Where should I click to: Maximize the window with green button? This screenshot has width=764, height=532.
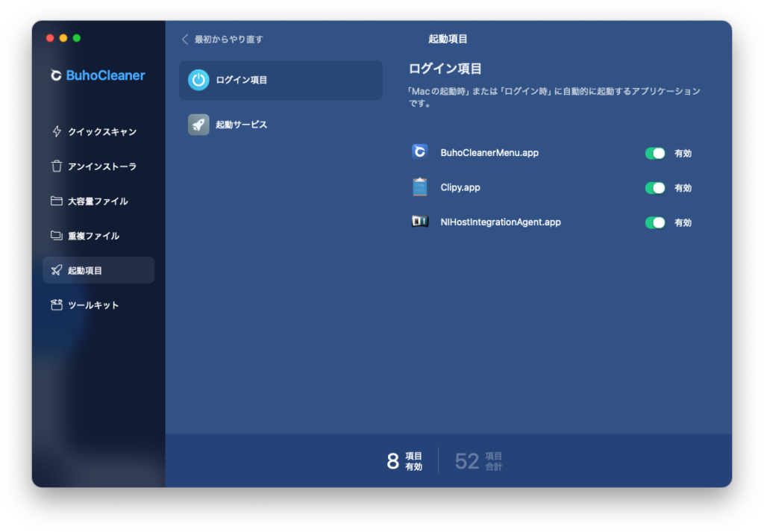tap(77, 38)
